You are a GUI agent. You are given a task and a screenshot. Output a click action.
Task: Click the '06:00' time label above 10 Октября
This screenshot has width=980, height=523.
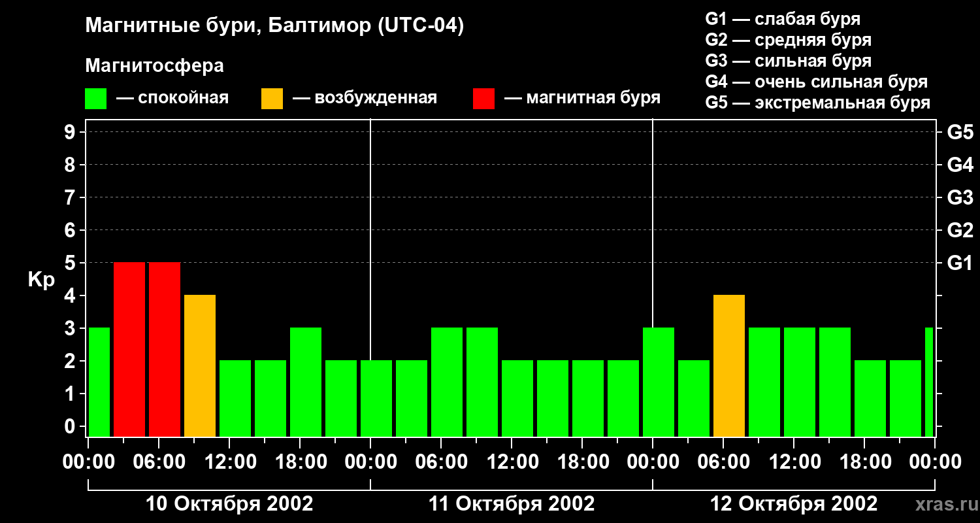pos(159,462)
